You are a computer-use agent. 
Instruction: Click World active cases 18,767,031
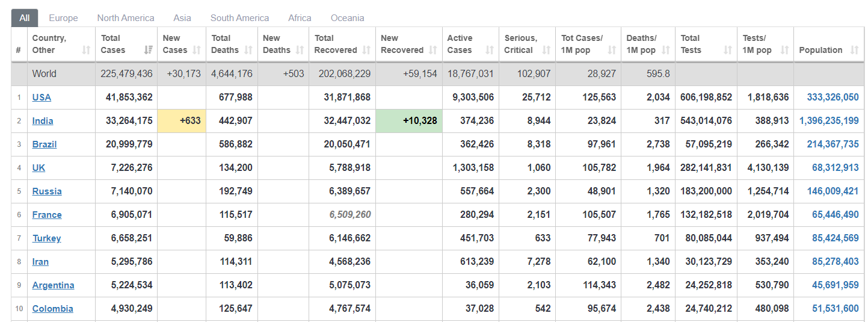point(470,74)
